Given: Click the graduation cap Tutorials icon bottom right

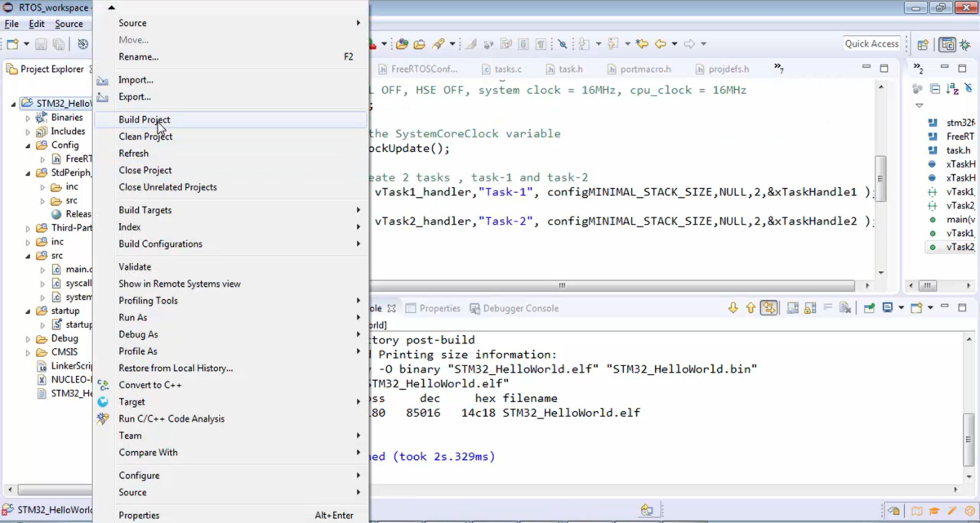Looking at the screenshot, I should (x=934, y=512).
